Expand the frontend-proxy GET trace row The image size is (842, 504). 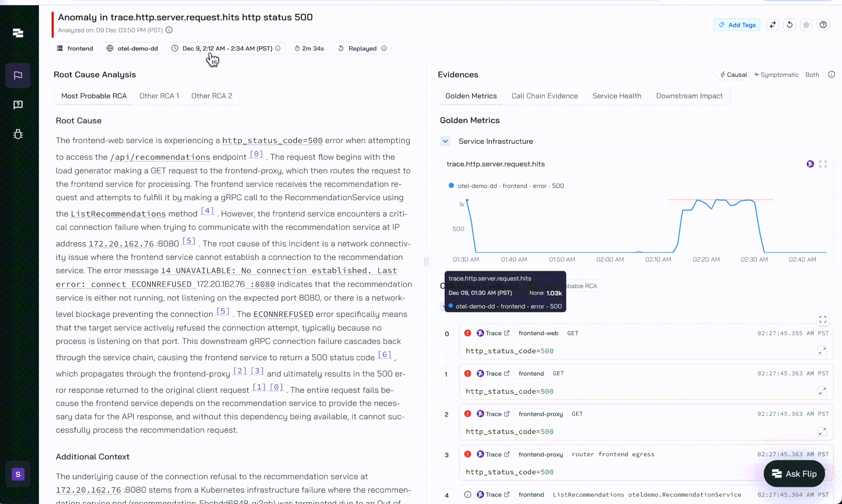tap(822, 432)
